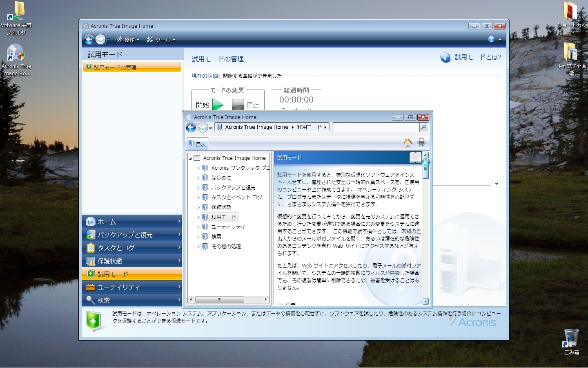Click the help Print icon

point(421,143)
